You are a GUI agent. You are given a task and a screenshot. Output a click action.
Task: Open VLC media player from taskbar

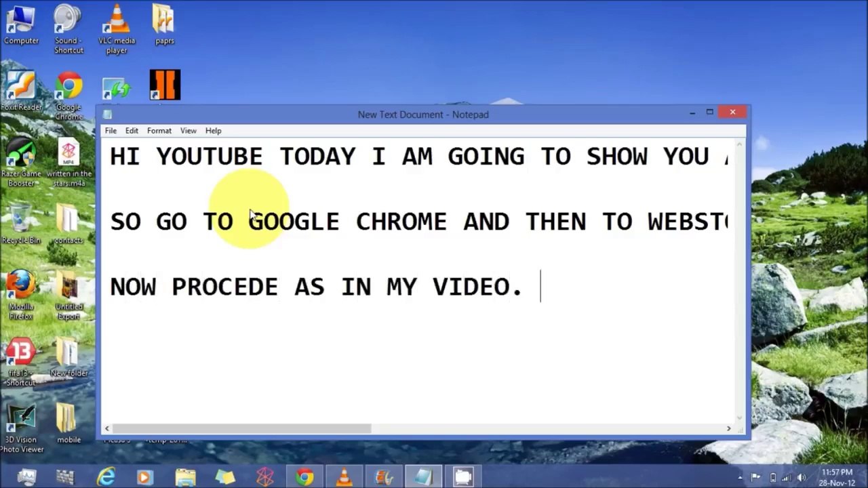tap(344, 476)
